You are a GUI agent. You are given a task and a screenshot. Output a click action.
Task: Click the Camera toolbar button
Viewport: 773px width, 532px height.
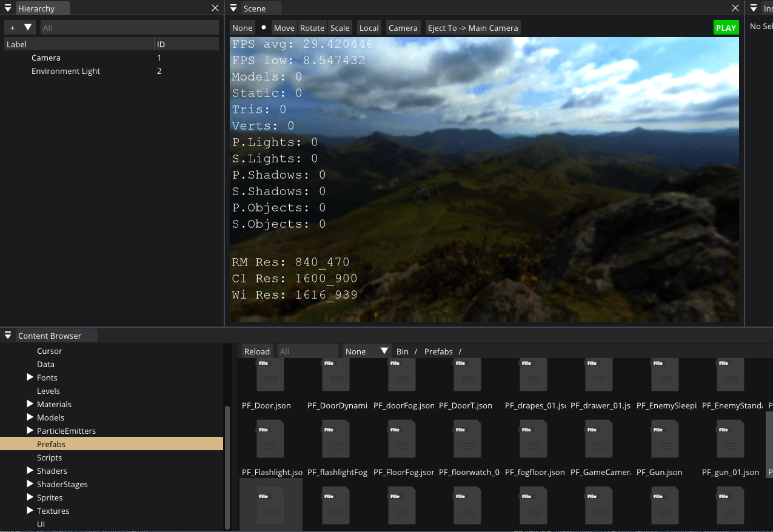[403, 28]
